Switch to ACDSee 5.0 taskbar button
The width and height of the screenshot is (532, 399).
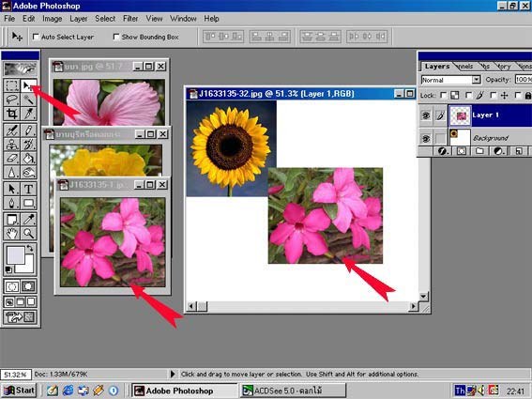pyautogui.click(x=293, y=391)
